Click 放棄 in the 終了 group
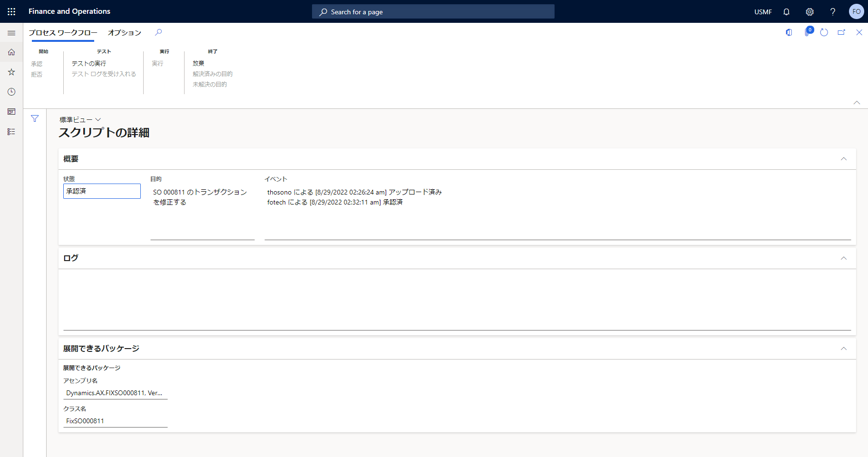Screen dimensions: 868x457 (x=198, y=63)
